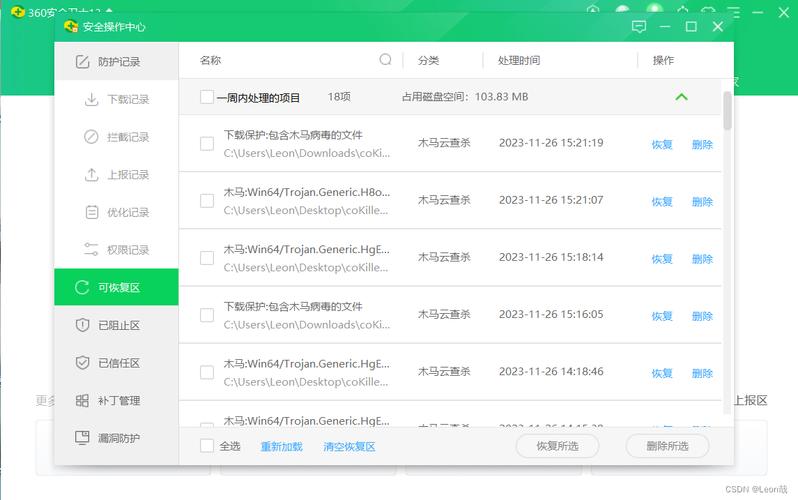The height and width of the screenshot is (500, 798).
Task: Click the 分类 column header
Action: 429,60
